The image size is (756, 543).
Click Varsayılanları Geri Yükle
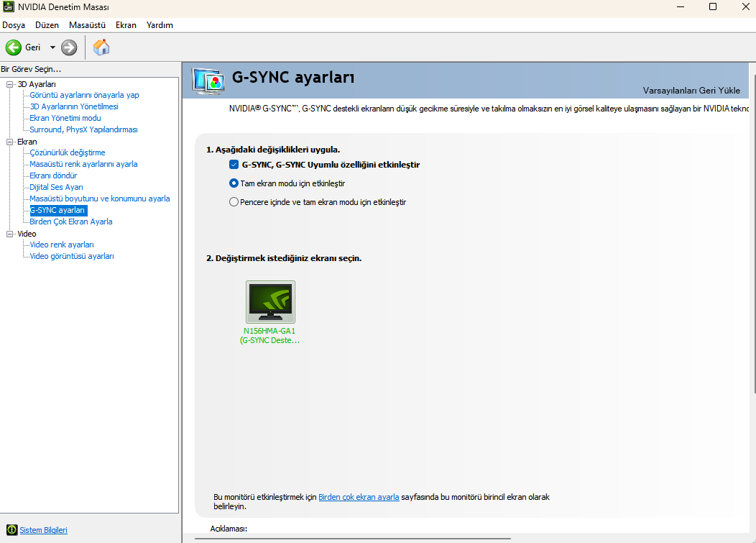tap(691, 90)
